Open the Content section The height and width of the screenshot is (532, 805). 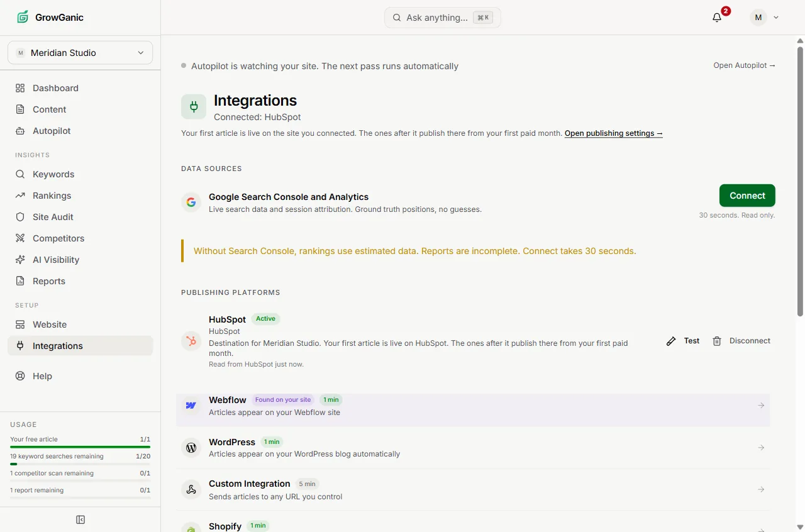pyautogui.click(x=80, y=109)
